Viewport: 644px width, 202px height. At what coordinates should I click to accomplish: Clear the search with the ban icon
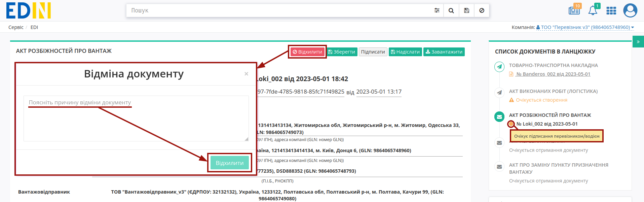point(482,10)
